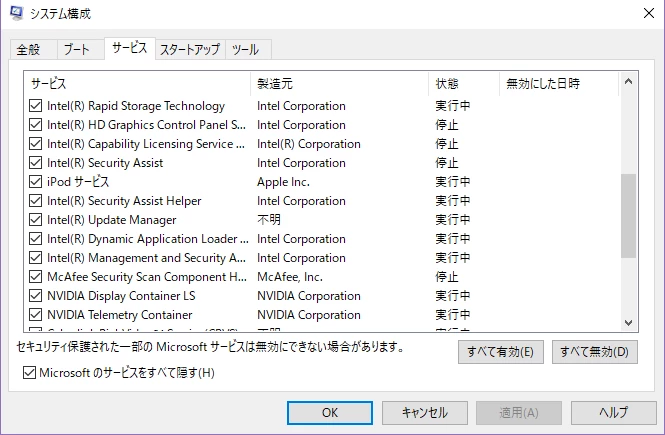Click Intel(R) Corporation manufacturer cell

pos(309,144)
